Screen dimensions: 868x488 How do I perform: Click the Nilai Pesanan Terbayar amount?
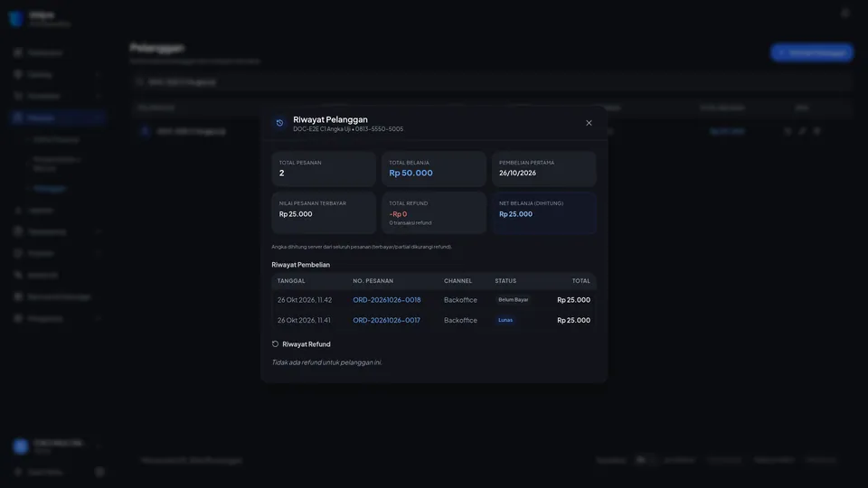click(x=296, y=214)
